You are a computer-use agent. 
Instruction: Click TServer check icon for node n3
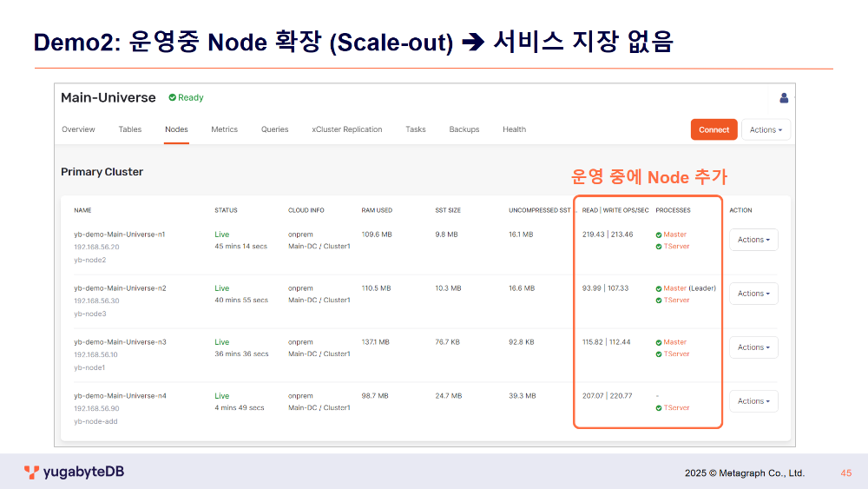[659, 354]
